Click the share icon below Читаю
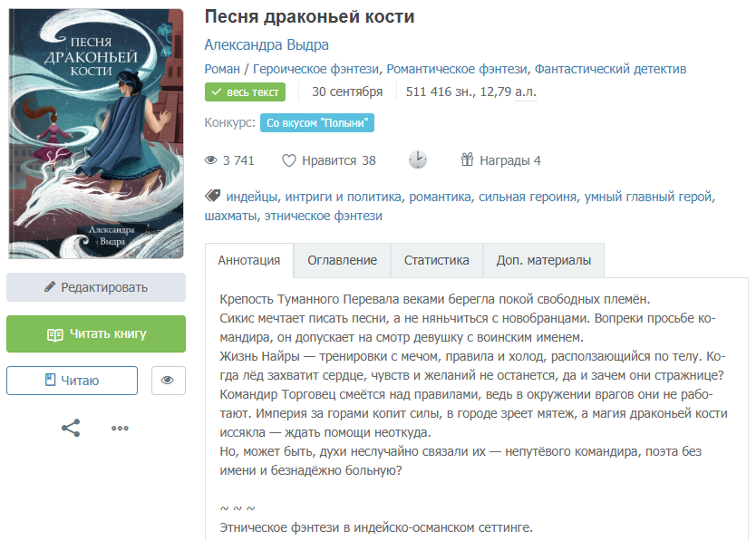The width and height of the screenshot is (756, 541). (x=71, y=428)
